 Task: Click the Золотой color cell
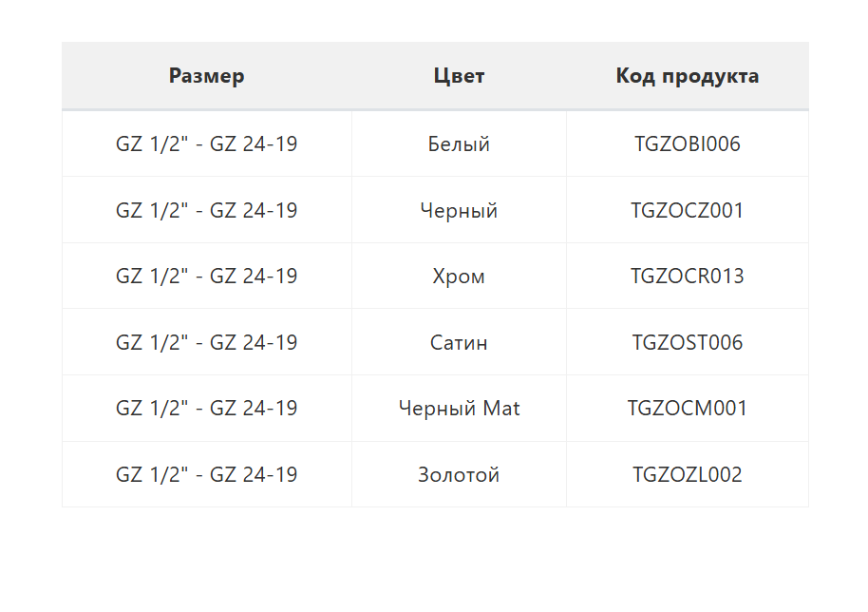459,474
